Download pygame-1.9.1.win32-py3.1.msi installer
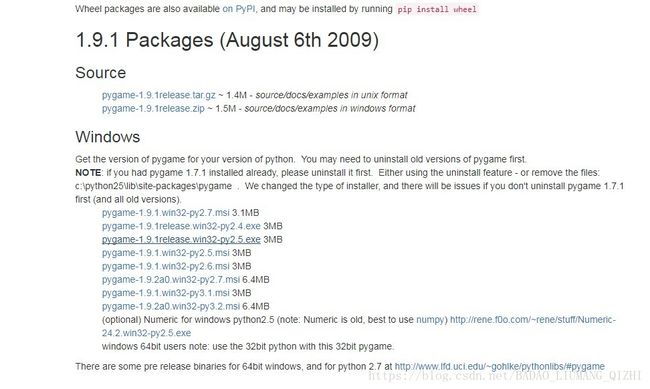 (165, 293)
